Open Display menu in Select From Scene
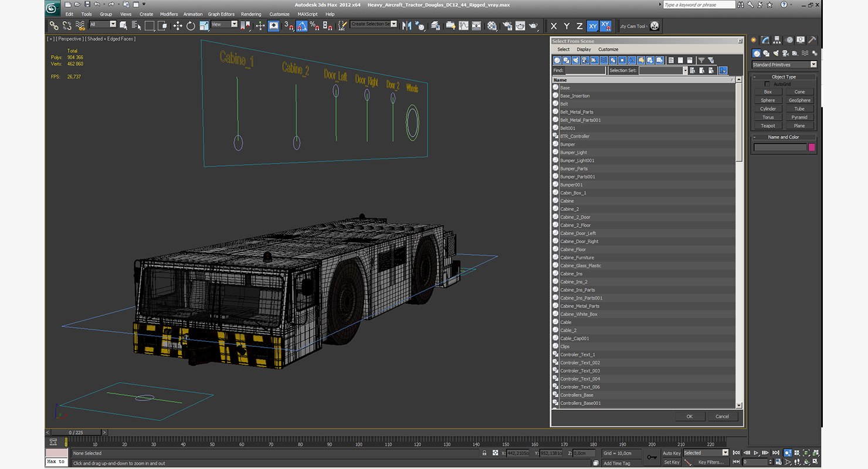868x469 pixels. click(584, 49)
